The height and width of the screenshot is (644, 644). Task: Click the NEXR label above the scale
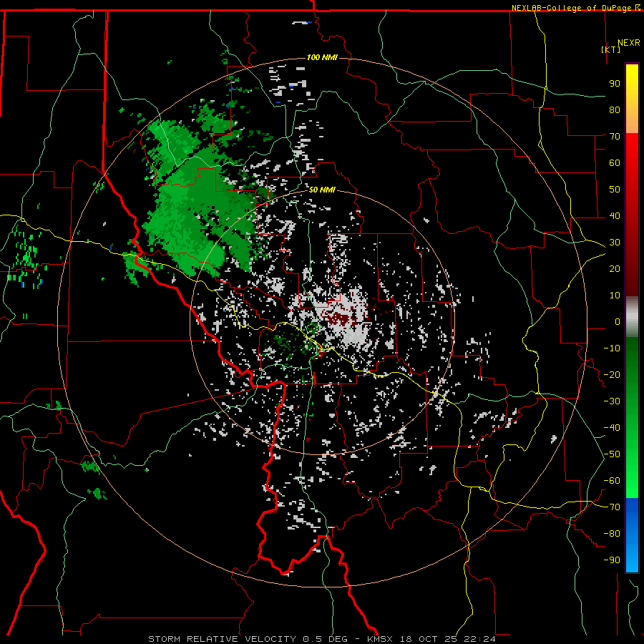[x=629, y=43]
